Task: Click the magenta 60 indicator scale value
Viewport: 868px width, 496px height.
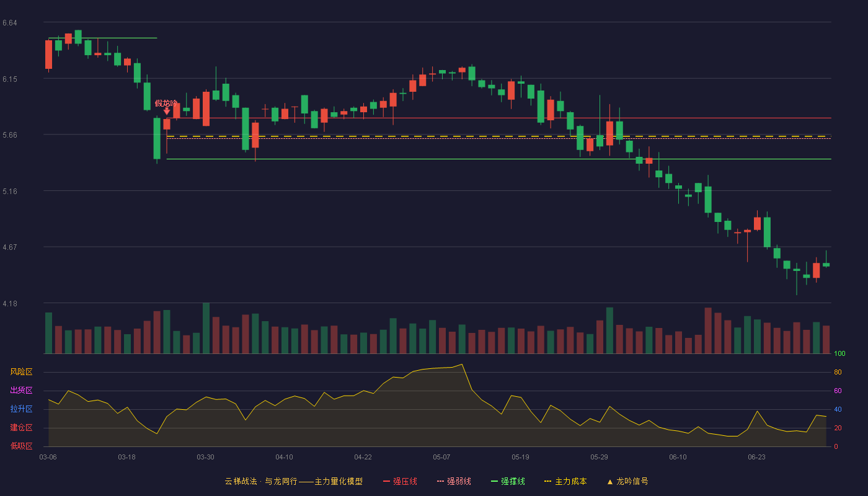Action: point(838,391)
